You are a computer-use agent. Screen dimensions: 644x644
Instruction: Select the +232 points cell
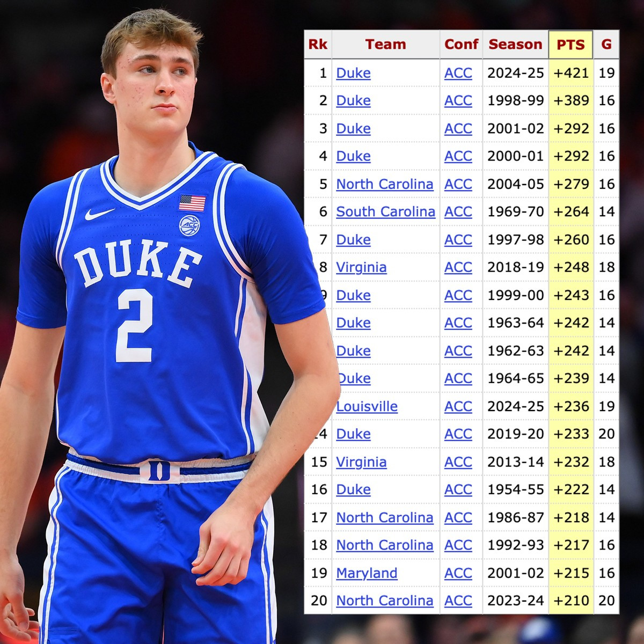(x=571, y=462)
